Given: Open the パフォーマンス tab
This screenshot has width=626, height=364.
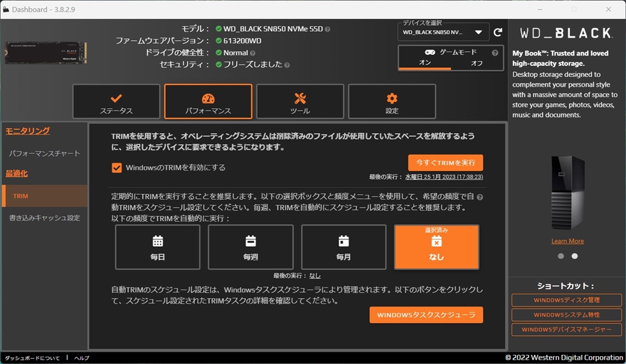Looking at the screenshot, I should (x=208, y=101).
